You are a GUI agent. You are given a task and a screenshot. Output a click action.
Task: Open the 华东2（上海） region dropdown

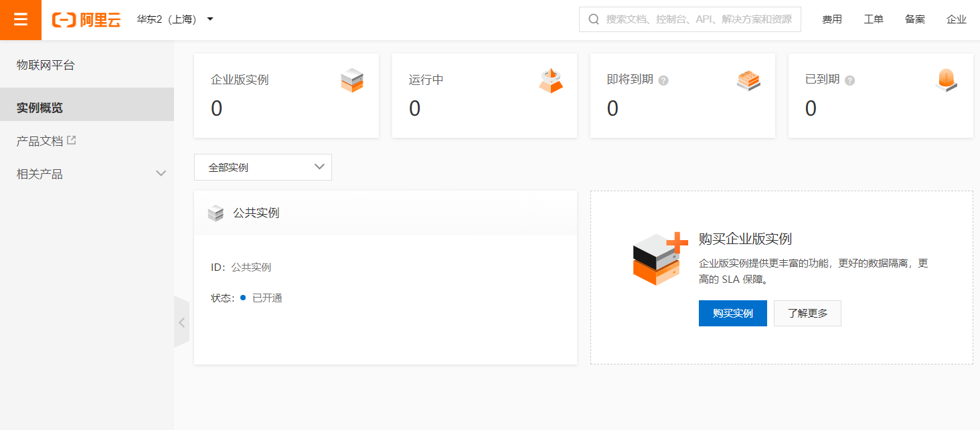(175, 19)
